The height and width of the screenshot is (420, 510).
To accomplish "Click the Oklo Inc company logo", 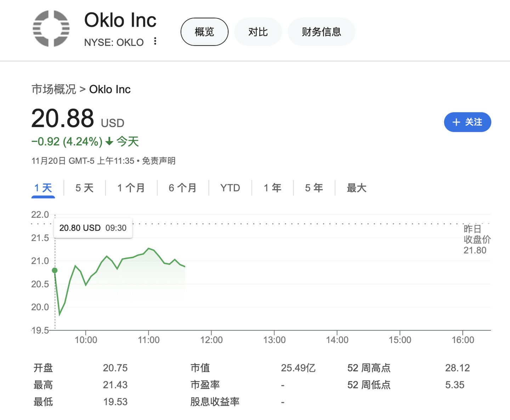I will pos(51,29).
